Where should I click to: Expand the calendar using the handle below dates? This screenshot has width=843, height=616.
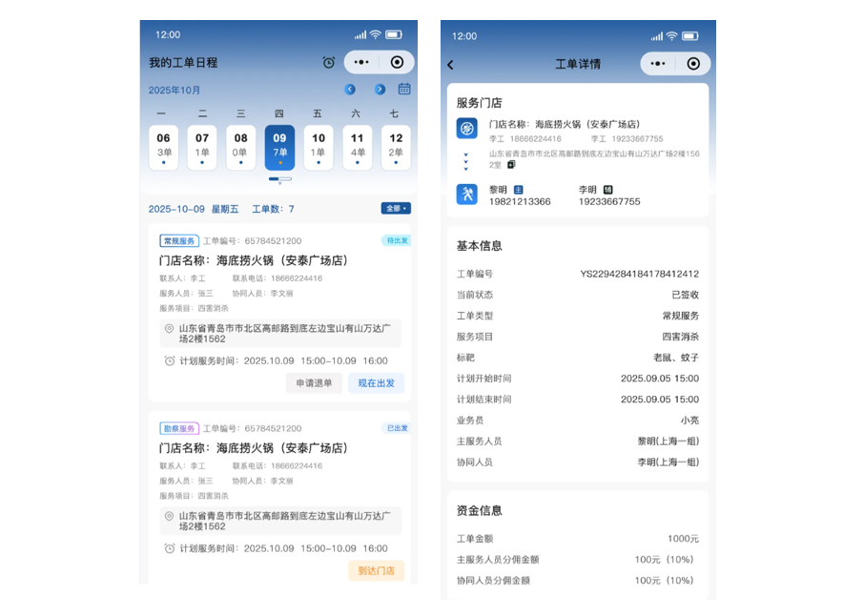click(279, 179)
